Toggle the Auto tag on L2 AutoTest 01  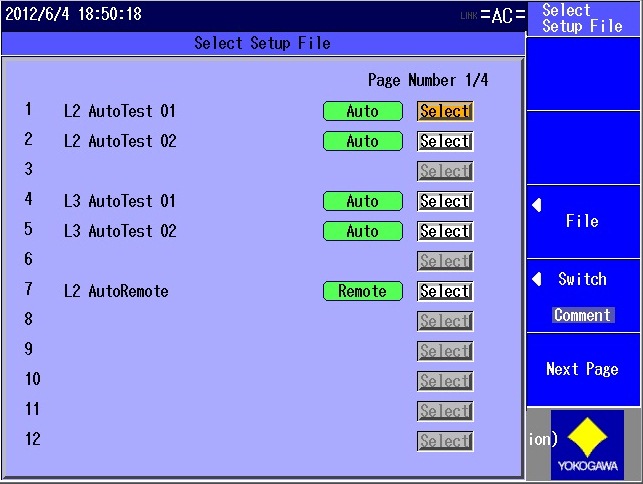tap(362, 111)
